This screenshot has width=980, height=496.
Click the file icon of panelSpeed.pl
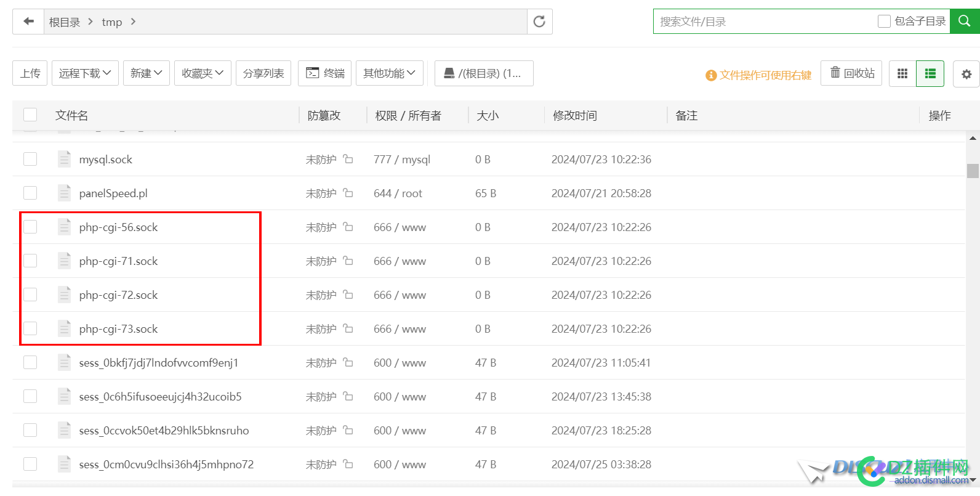pos(64,193)
